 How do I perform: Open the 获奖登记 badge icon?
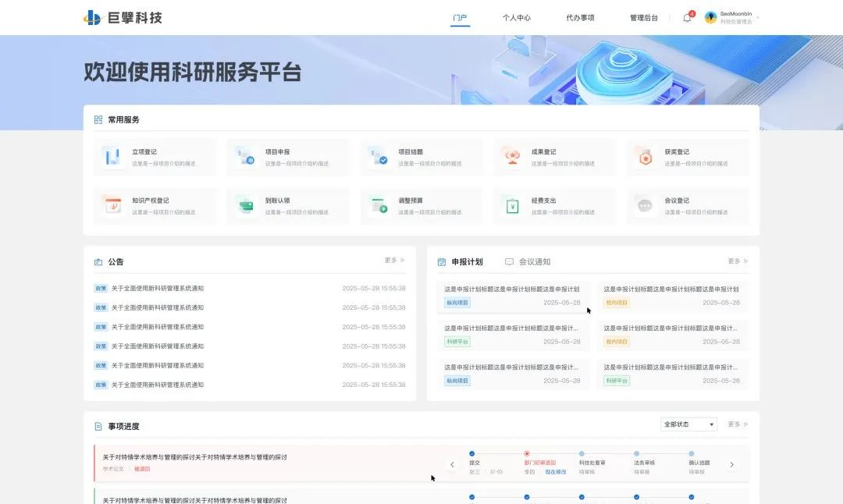coord(645,158)
